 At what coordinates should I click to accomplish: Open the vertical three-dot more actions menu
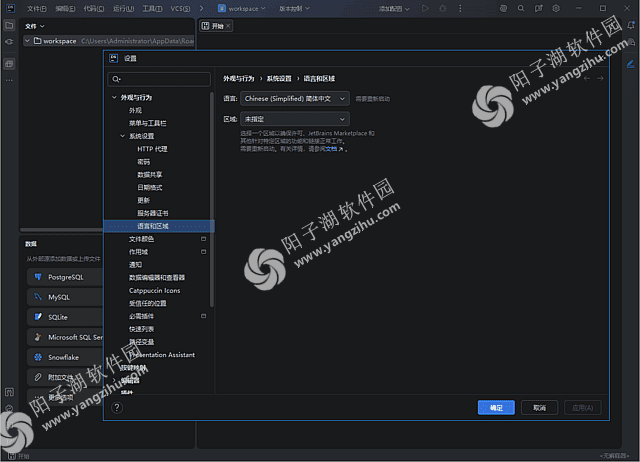click(460, 8)
